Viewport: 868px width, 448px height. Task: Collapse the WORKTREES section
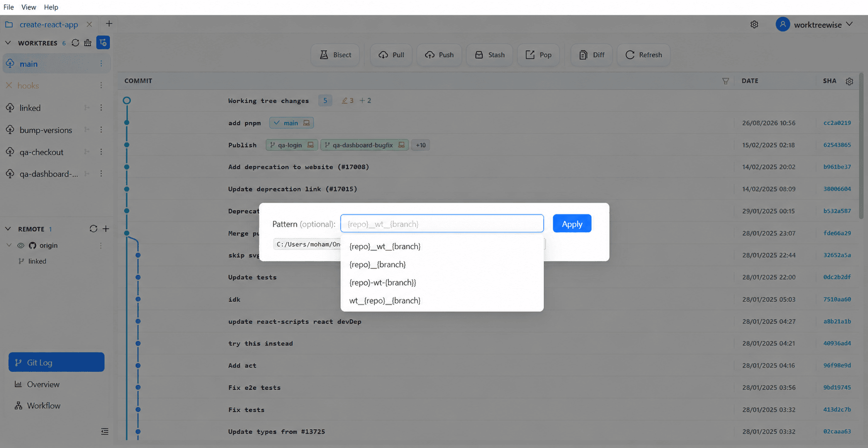(x=8, y=43)
